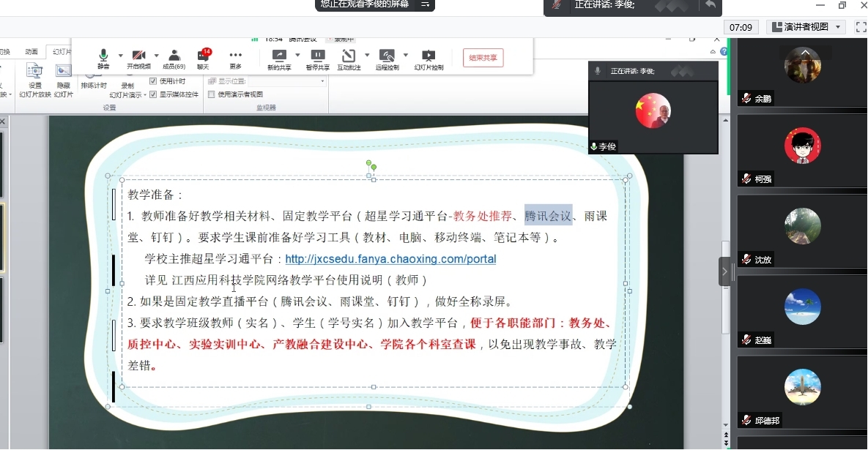Collapse the participants panel with side arrow

(x=724, y=271)
